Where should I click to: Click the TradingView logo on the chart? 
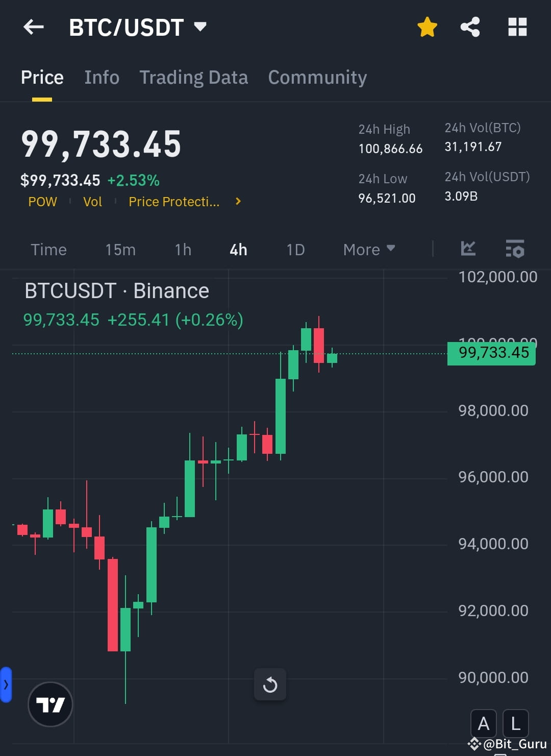50,703
